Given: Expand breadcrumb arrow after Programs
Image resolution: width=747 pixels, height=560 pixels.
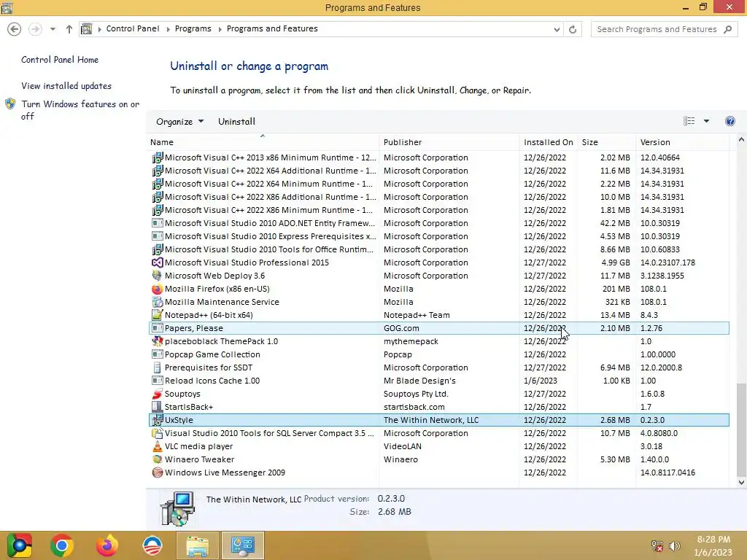Looking at the screenshot, I should tap(220, 29).
